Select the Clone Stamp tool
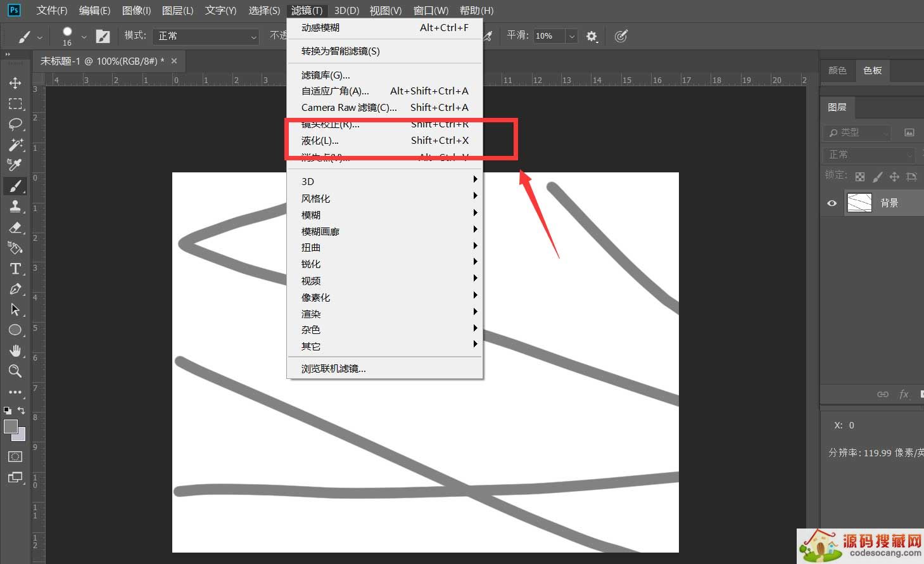The height and width of the screenshot is (564, 924). point(15,206)
